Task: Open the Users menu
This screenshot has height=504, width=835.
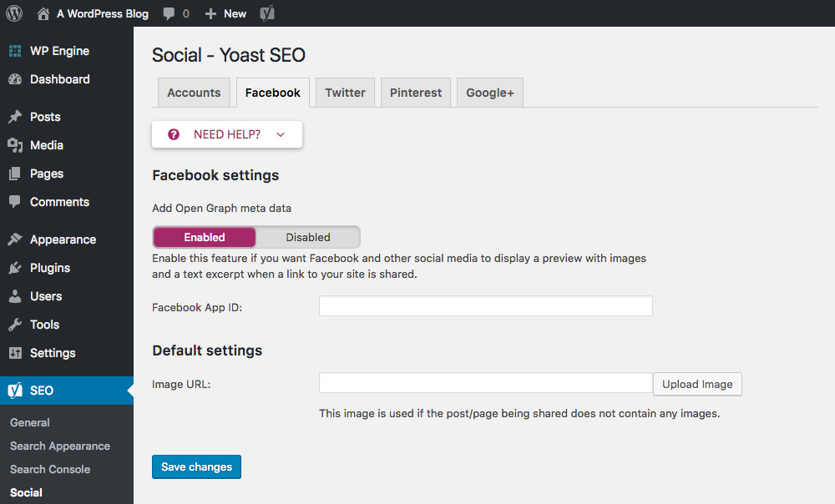Action: [x=46, y=296]
